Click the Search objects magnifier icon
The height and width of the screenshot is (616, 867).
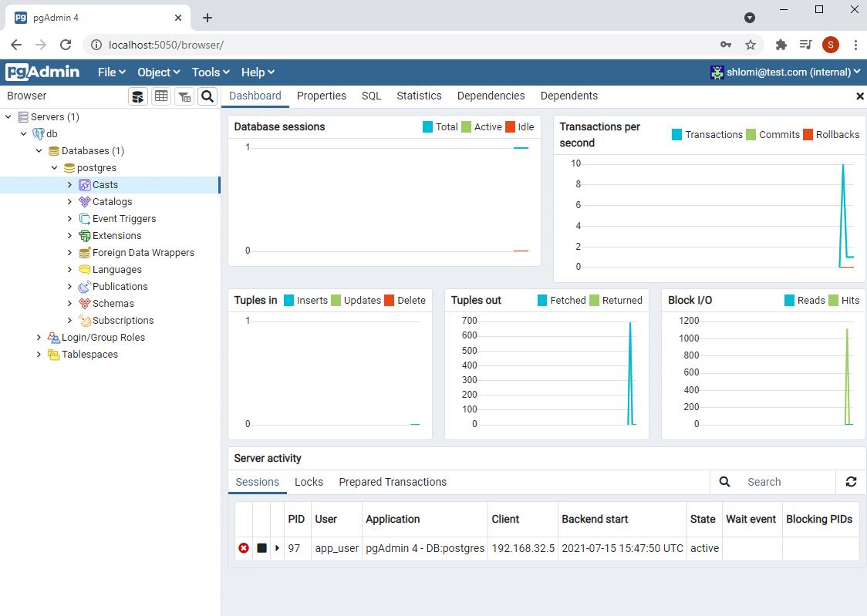coord(207,96)
